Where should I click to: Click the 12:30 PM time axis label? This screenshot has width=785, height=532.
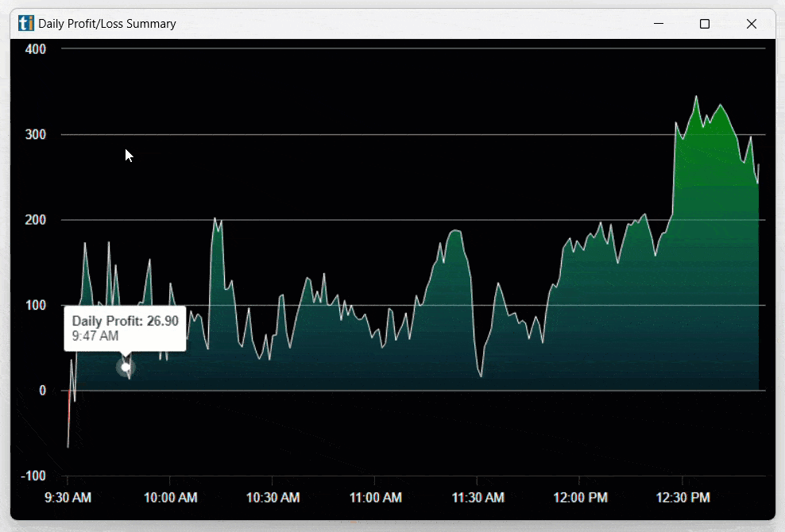(x=682, y=498)
